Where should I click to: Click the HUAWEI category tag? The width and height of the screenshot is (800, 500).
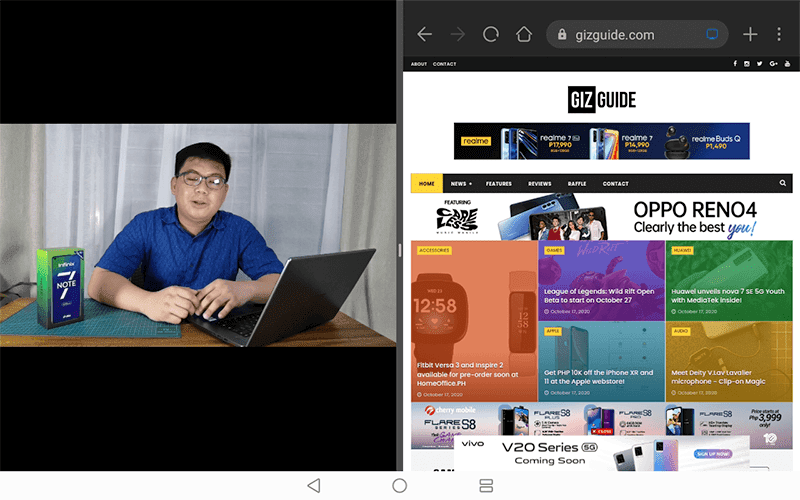682,251
